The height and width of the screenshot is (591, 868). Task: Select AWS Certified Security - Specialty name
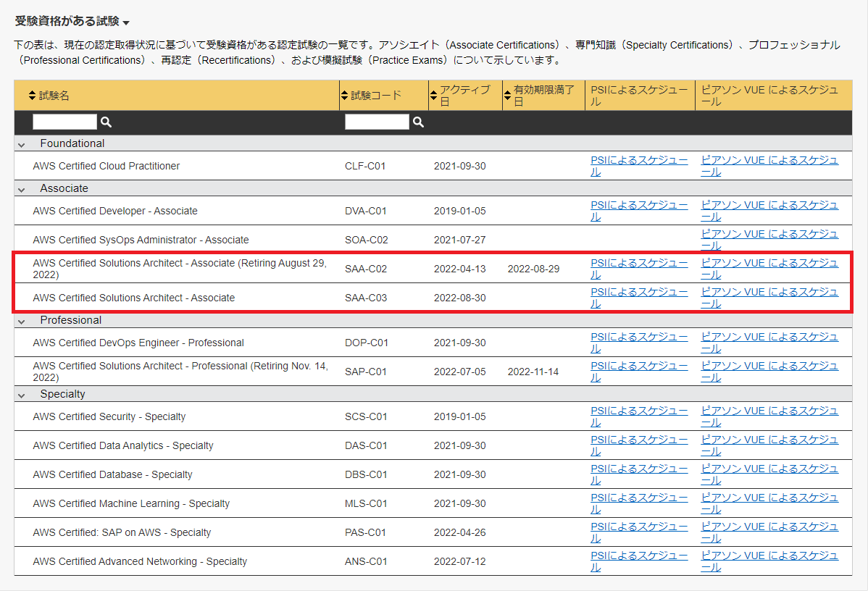pyautogui.click(x=109, y=416)
